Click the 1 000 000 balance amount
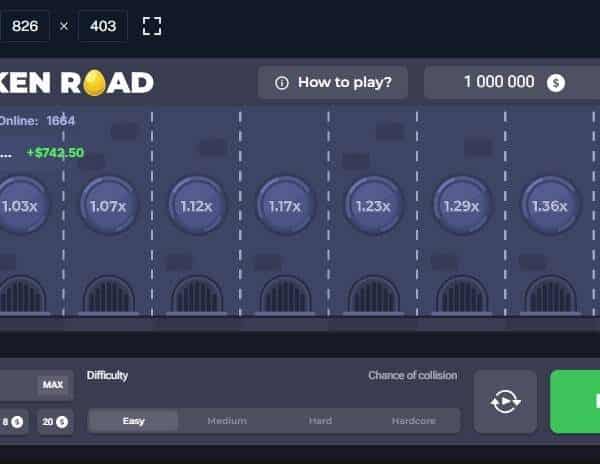Screen dimensions: 600x464 coord(499,82)
